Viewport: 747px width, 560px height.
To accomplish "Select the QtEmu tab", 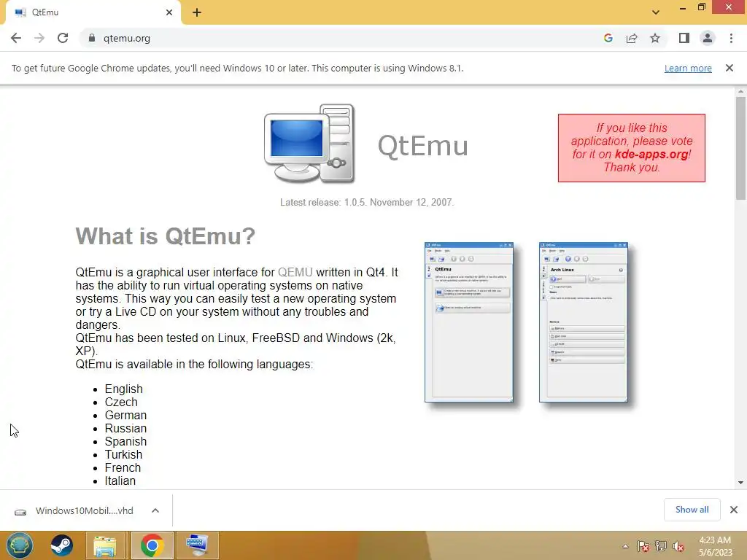I will 93,12.
